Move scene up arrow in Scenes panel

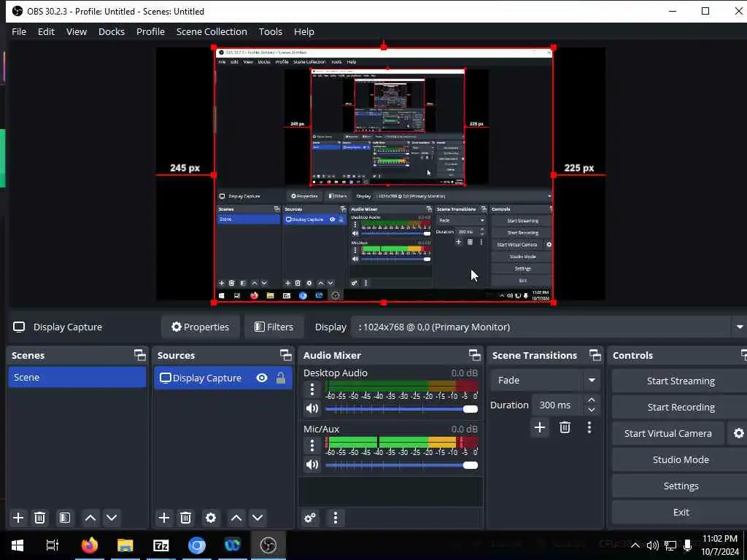90,518
